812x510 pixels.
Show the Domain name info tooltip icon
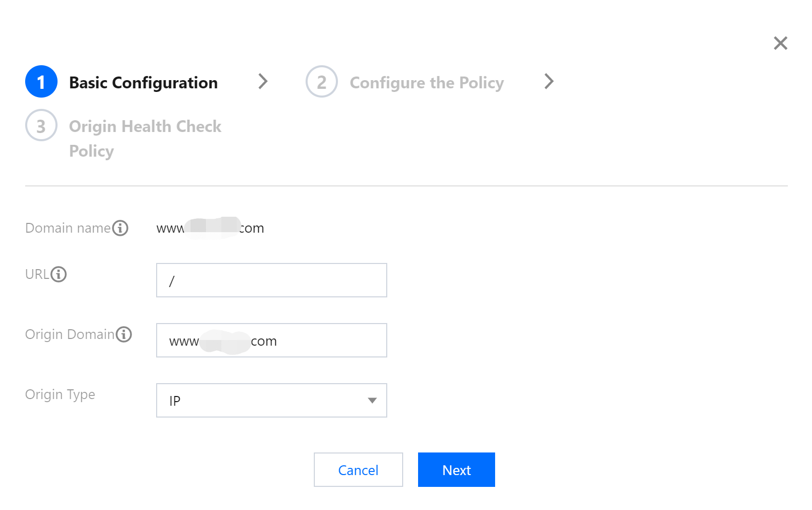(x=121, y=228)
